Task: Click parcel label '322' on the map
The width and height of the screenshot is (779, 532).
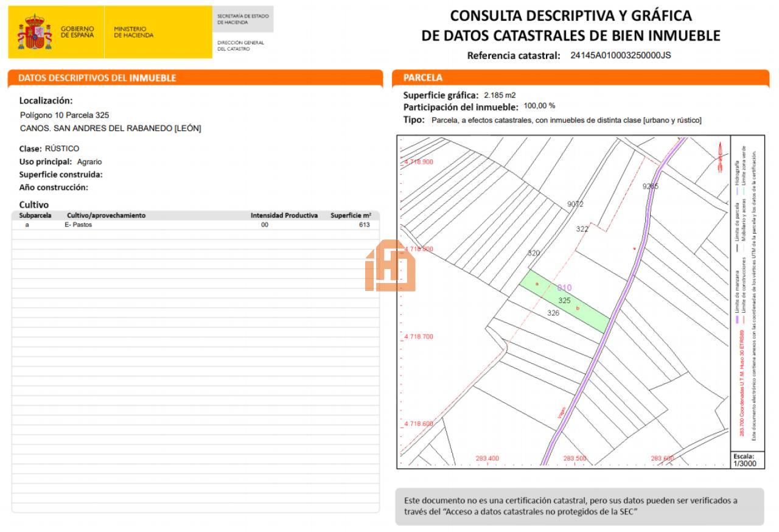Action: (x=582, y=229)
